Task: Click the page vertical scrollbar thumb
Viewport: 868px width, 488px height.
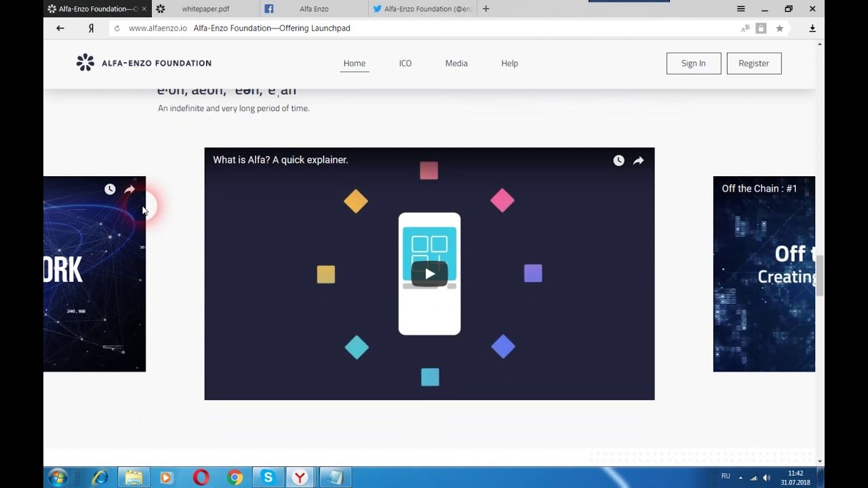Action: 820,275
